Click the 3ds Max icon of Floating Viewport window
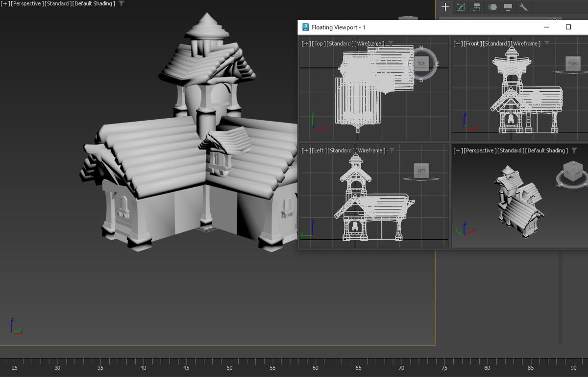The width and height of the screenshot is (588, 377). pos(305,27)
